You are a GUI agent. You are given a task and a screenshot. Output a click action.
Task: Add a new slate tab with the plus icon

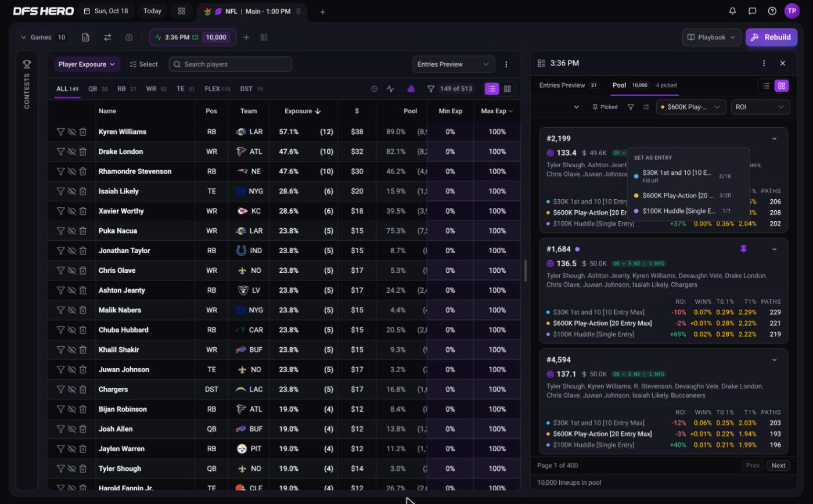click(322, 12)
